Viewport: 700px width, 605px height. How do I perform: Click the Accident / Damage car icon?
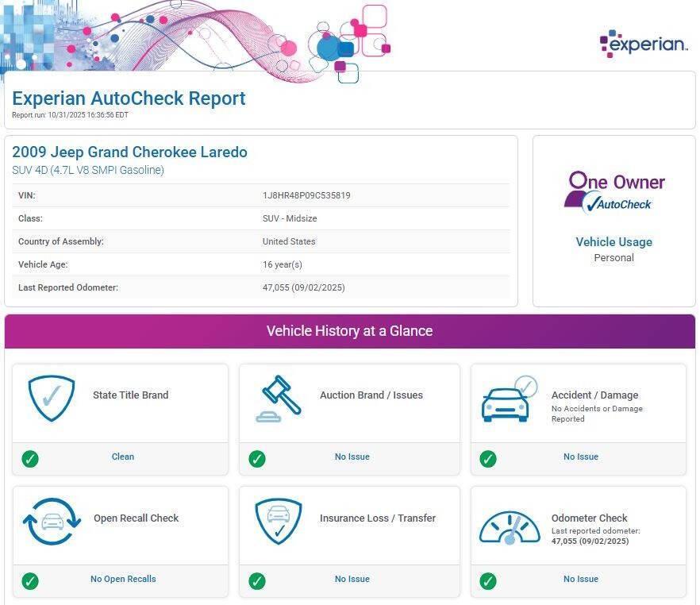tap(509, 399)
